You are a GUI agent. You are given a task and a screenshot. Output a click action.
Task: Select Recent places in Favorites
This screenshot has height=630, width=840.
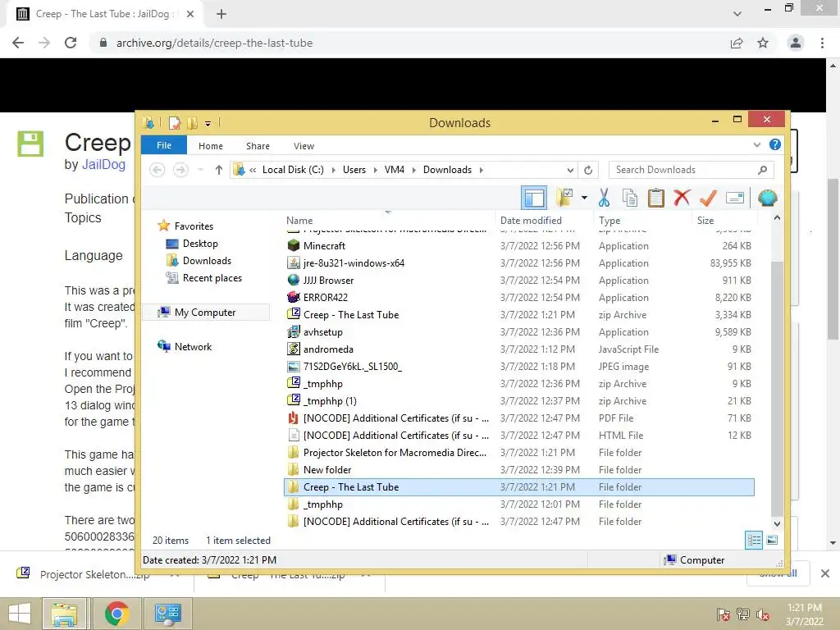pos(212,278)
